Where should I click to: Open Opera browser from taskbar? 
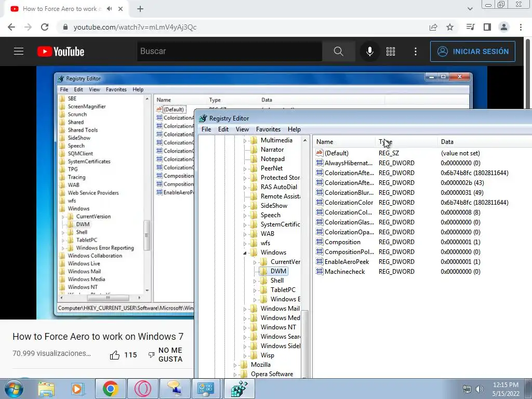142,389
